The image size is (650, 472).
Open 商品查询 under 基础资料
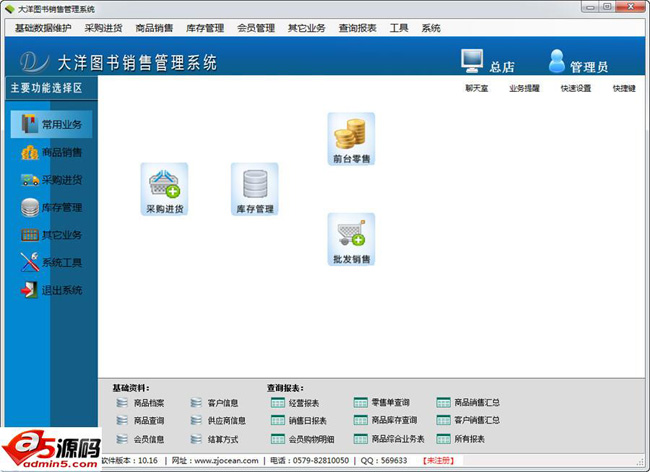pyautogui.click(x=141, y=421)
